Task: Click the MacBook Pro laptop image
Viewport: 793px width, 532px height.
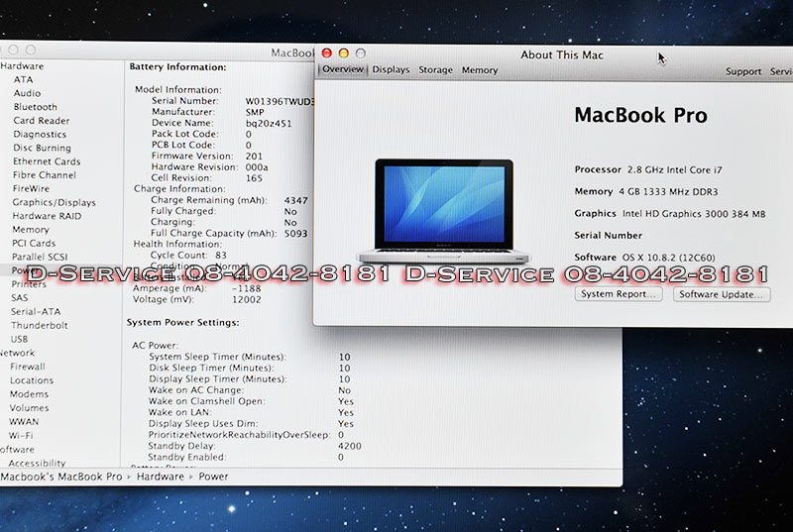Action: [444, 211]
